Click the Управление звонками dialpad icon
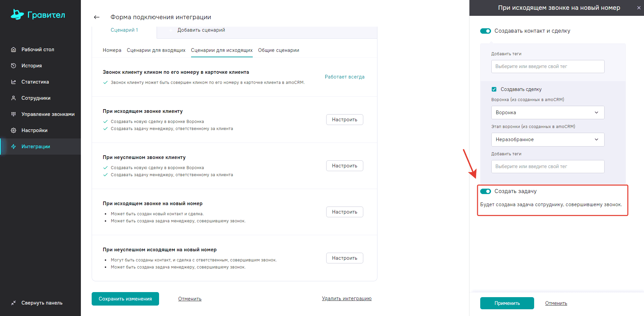Screen dimensions: 644x316 (x=13, y=114)
